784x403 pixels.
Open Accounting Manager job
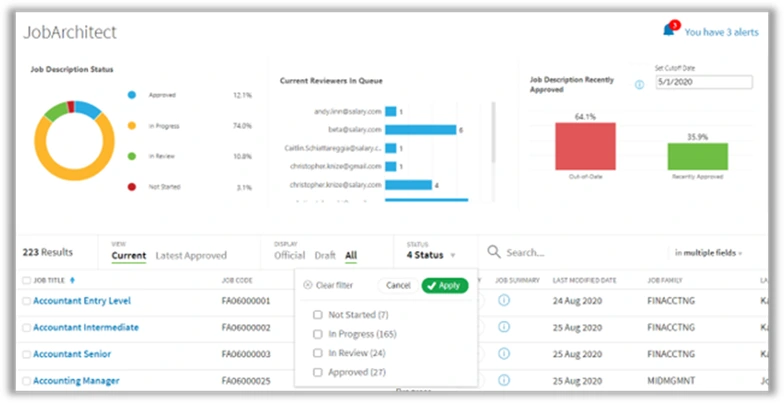[x=76, y=381]
